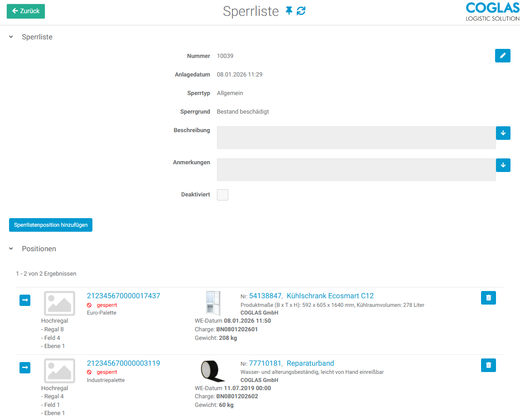This screenshot has width=520, height=420.
Task: Open the edit pencil for the Sperrliste
Action: tap(503, 55)
